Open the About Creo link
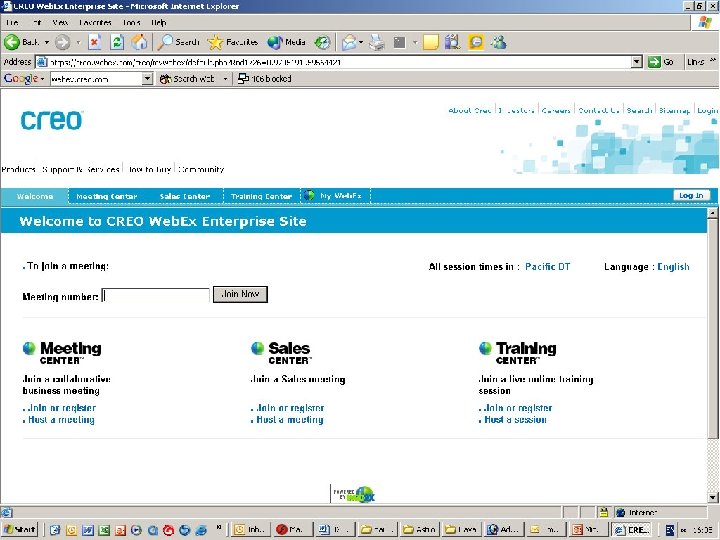Viewport: 720px width, 540px height. pyautogui.click(x=470, y=110)
